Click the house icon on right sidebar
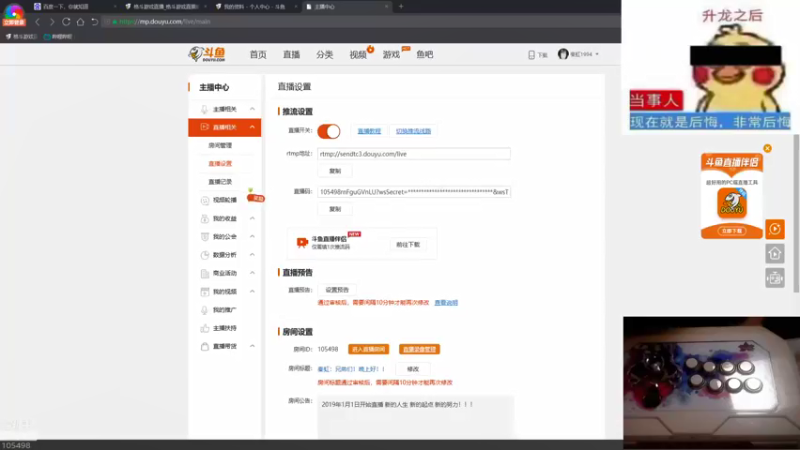 pyautogui.click(x=774, y=254)
